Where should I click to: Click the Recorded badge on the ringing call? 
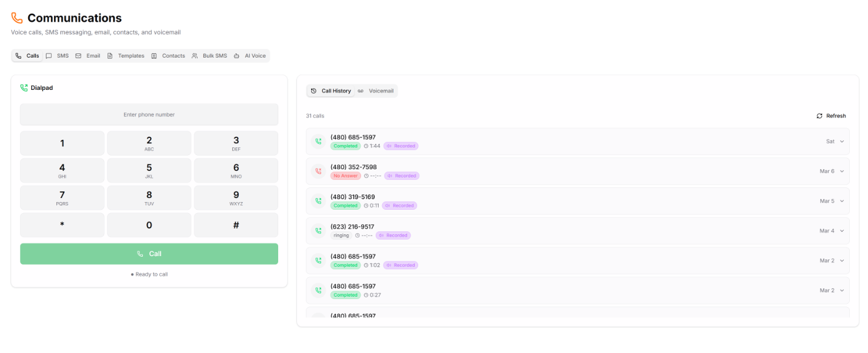(393, 236)
